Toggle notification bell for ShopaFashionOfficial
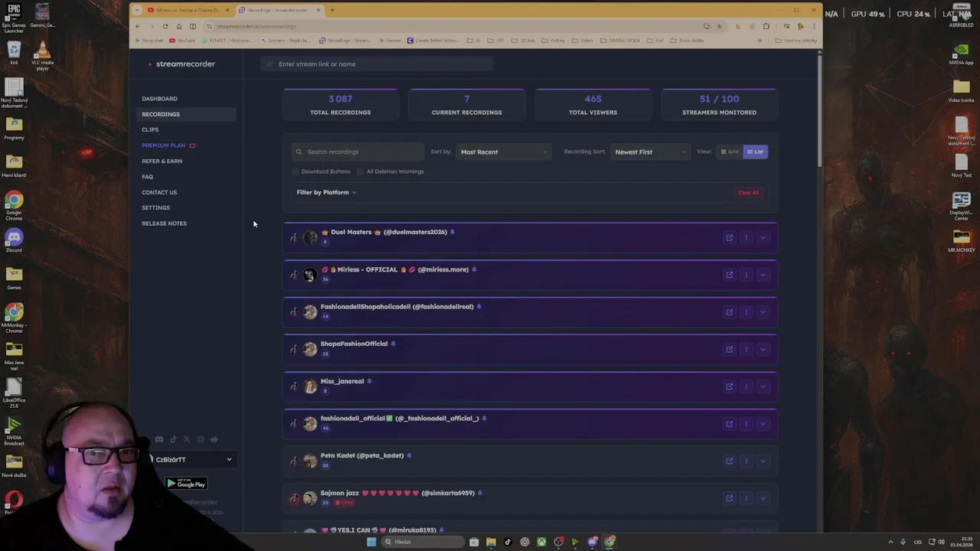The width and height of the screenshot is (980, 551). [394, 344]
